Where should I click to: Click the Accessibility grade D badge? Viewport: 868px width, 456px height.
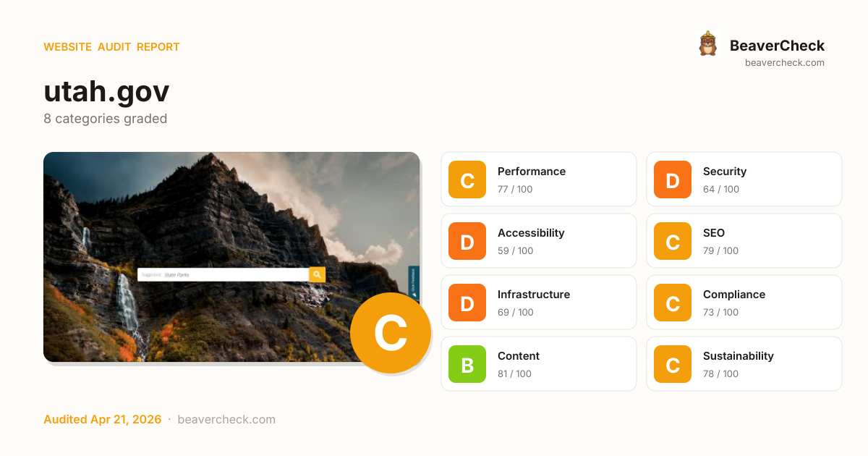[467, 241]
